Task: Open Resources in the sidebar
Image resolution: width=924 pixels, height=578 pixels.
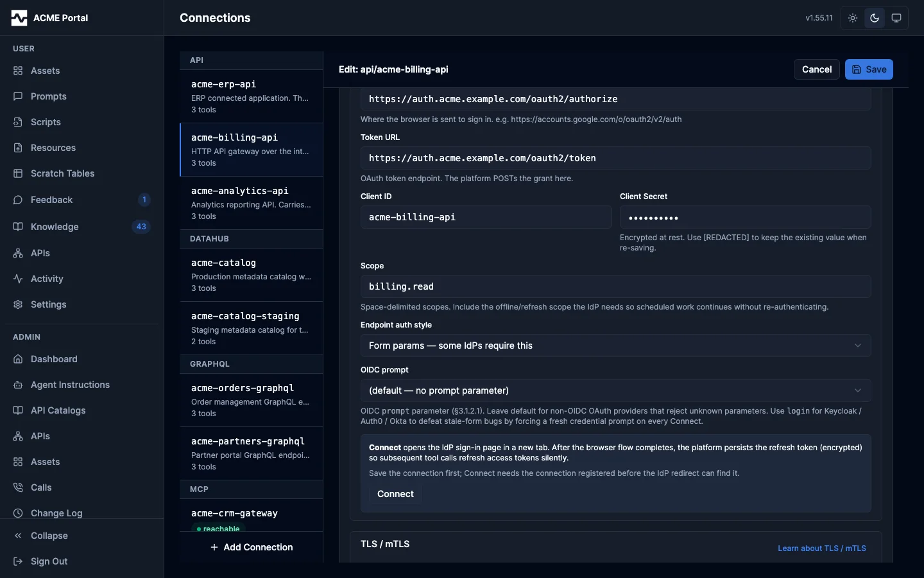Action: 81,148
